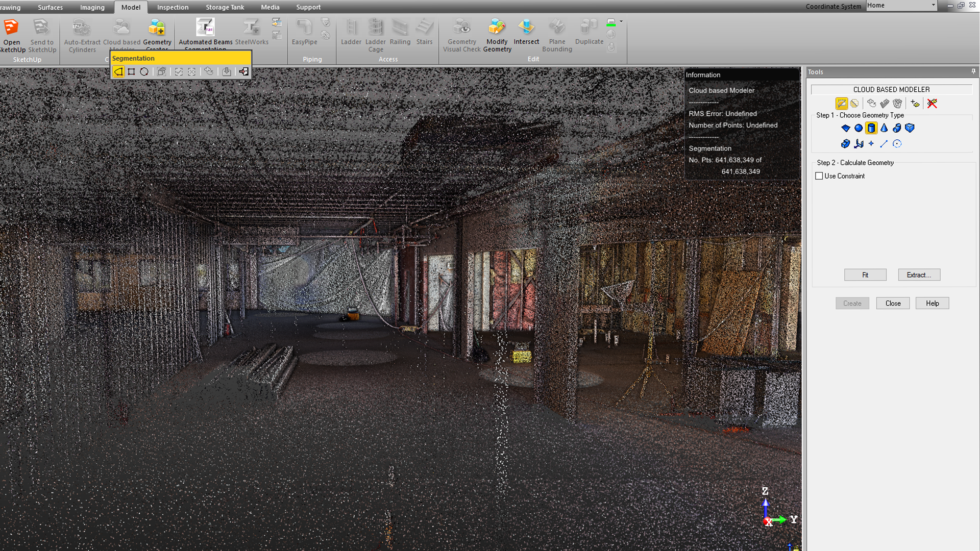Switch to the Support ribbon tab
This screenshot has height=551, width=980.
coord(308,7)
